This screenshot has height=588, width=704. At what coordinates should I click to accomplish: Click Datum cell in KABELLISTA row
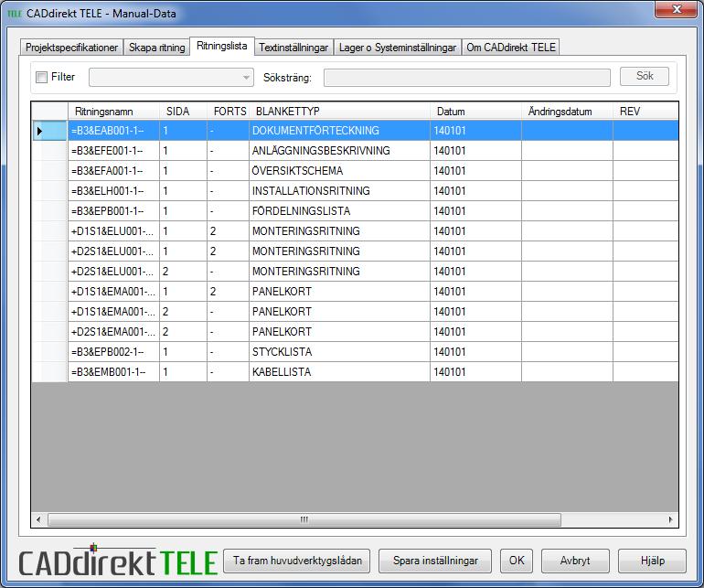tap(476, 372)
